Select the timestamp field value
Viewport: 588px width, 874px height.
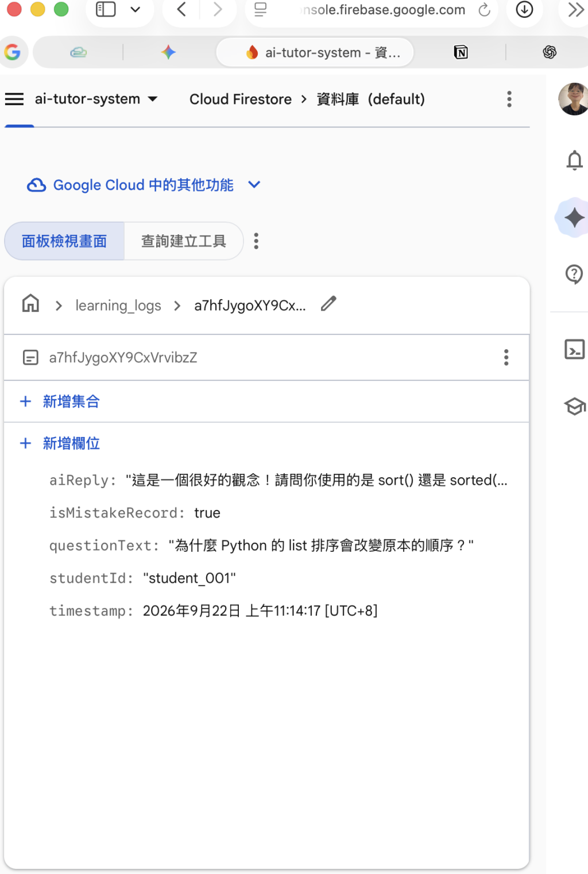[x=260, y=611]
